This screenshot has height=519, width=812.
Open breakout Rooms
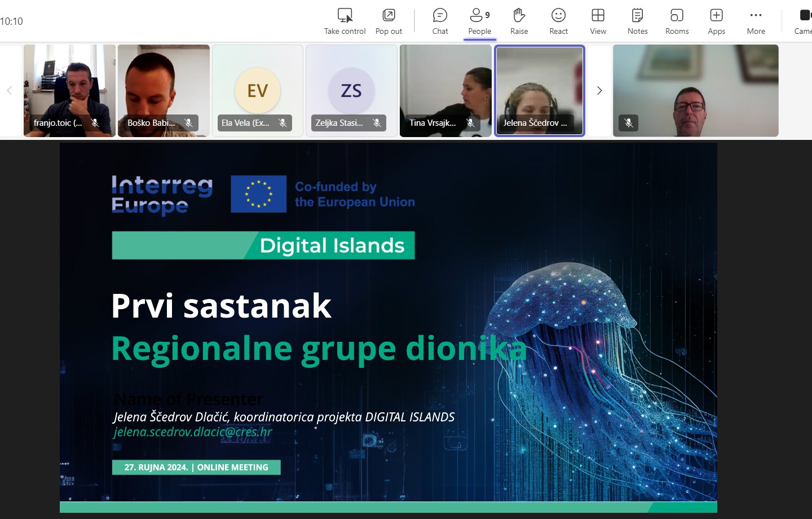(677, 21)
